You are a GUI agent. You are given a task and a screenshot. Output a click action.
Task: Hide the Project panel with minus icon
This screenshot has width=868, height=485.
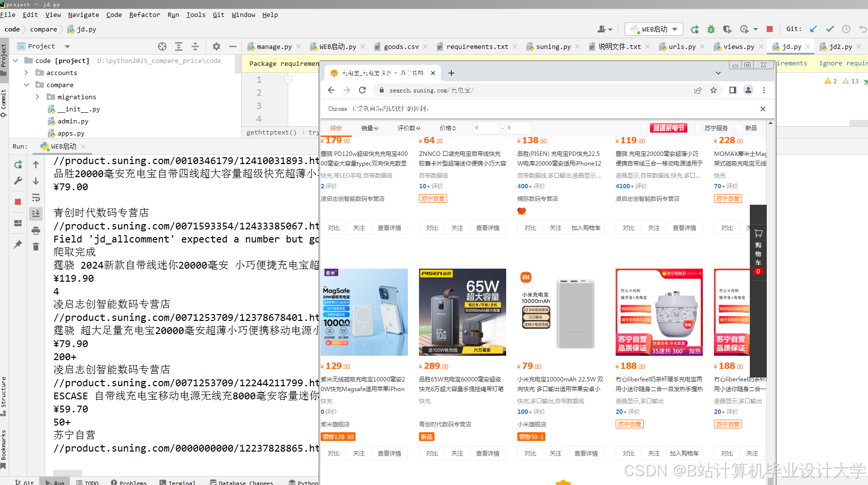point(233,46)
